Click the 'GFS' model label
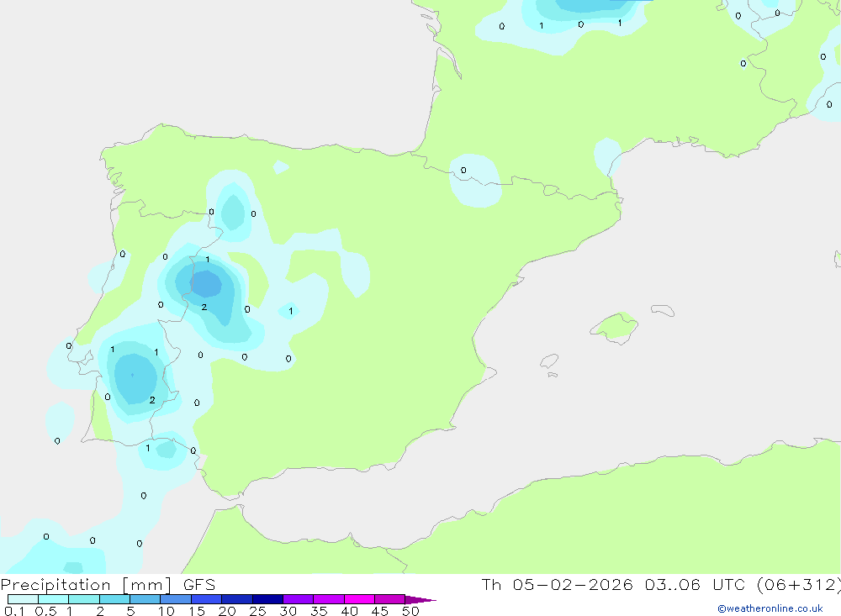This screenshot has height=616, width=841. (199, 585)
